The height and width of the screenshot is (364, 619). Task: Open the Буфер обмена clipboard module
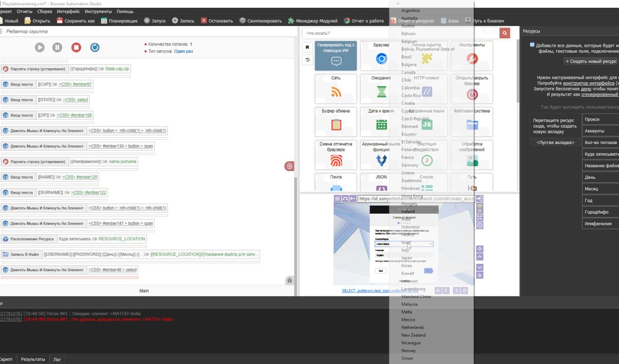pyautogui.click(x=336, y=121)
